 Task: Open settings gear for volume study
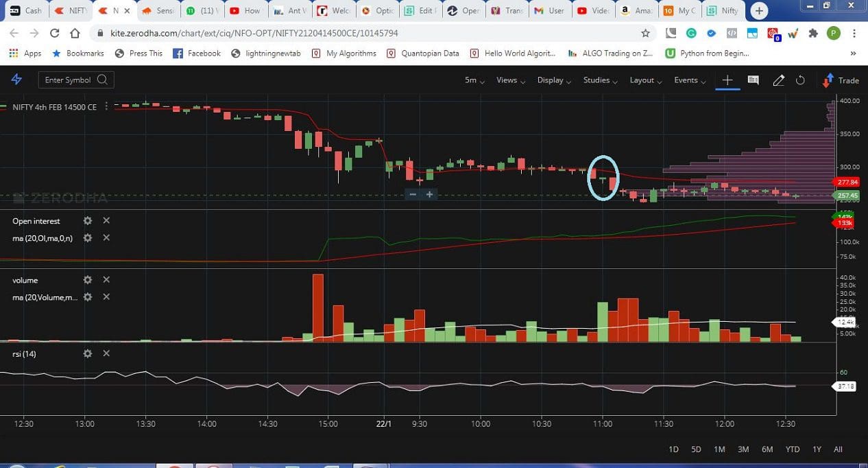(x=87, y=280)
